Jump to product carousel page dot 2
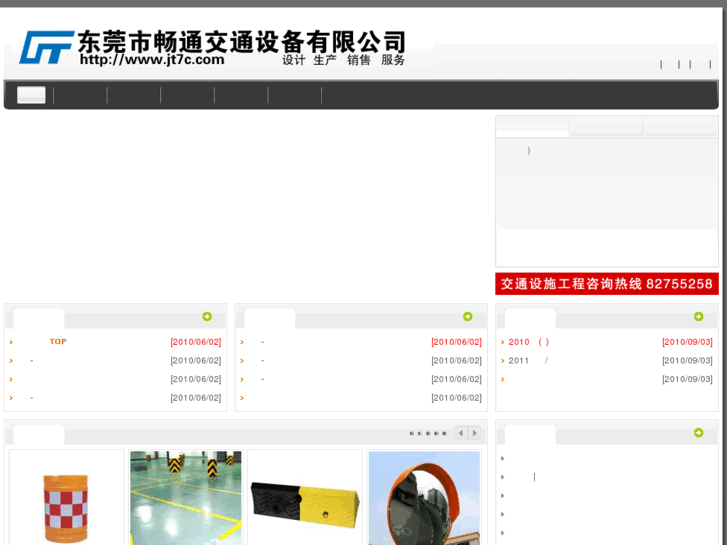Viewport: 727px width, 545px height. tap(419, 434)
